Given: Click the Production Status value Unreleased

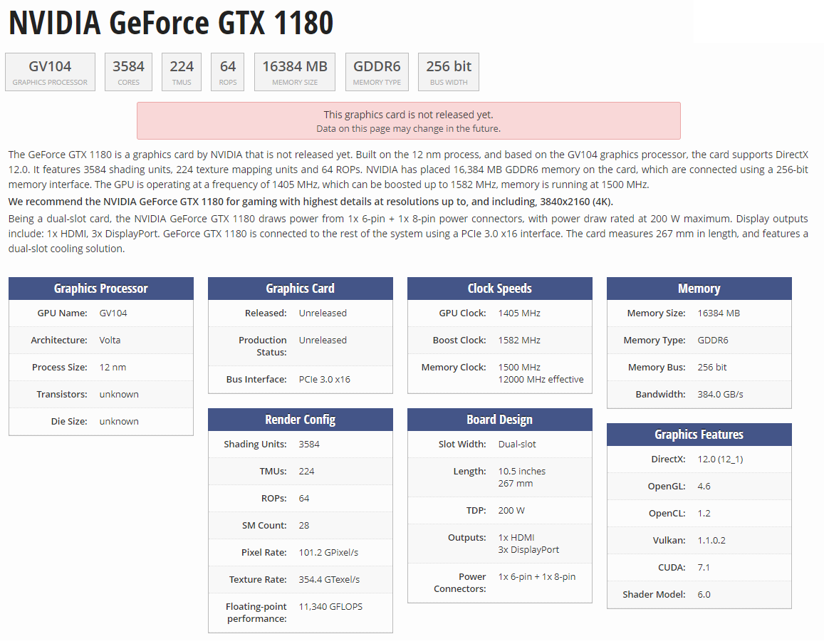Looking at the screenshot, I should (x=323, y=340).
